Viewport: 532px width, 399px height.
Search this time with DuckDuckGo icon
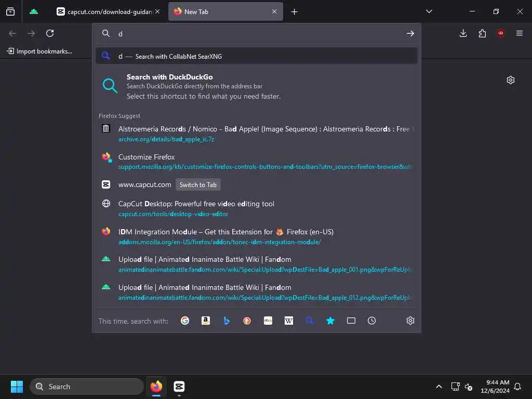[x=247, y=321]
